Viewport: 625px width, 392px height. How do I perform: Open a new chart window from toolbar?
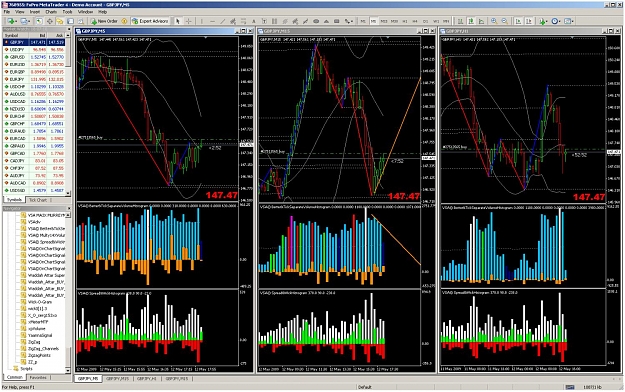click(x=12, y=21)
